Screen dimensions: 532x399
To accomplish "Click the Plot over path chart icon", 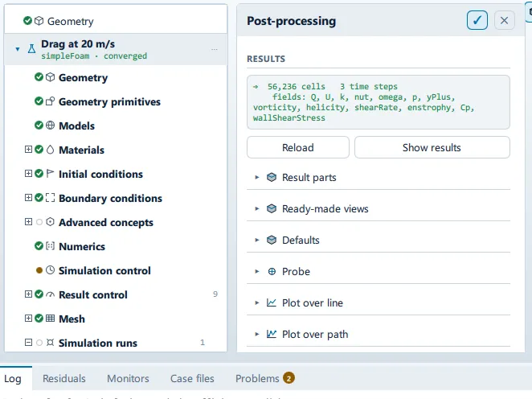I will tap(272, 334).
